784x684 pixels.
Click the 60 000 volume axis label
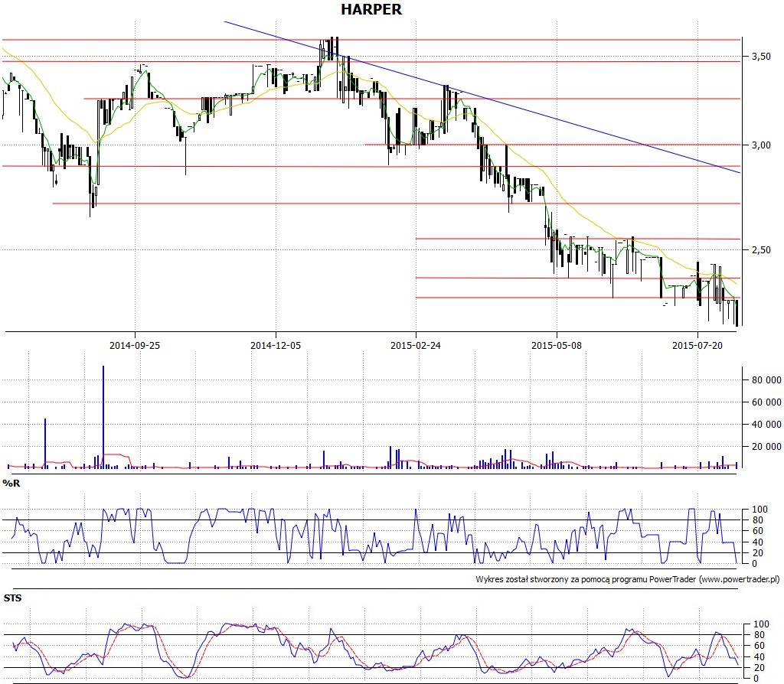766,402
